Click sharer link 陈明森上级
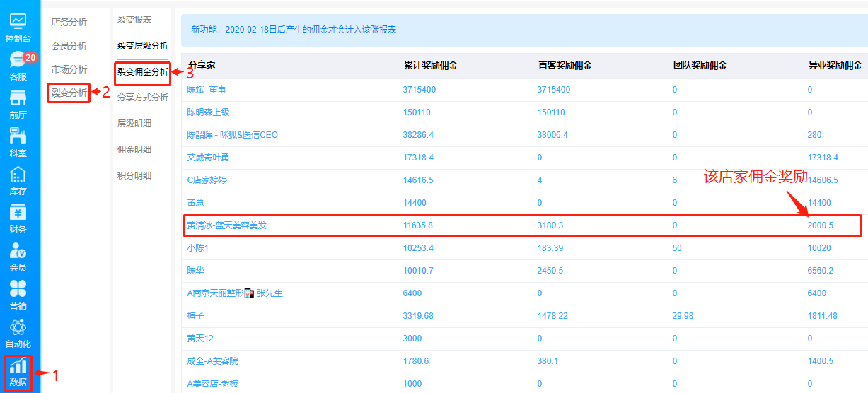The height and width of the screenshot is (393, 868). click(x=208, y=112)
